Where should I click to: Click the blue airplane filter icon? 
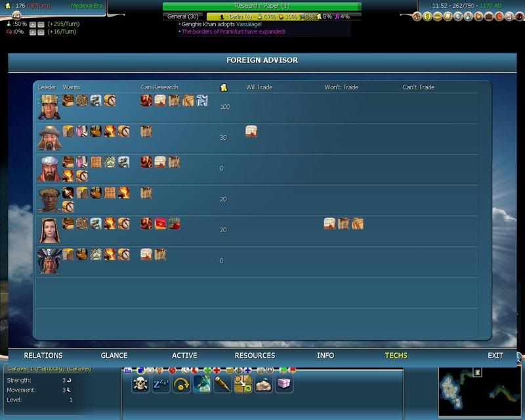(x=247, y=370)
